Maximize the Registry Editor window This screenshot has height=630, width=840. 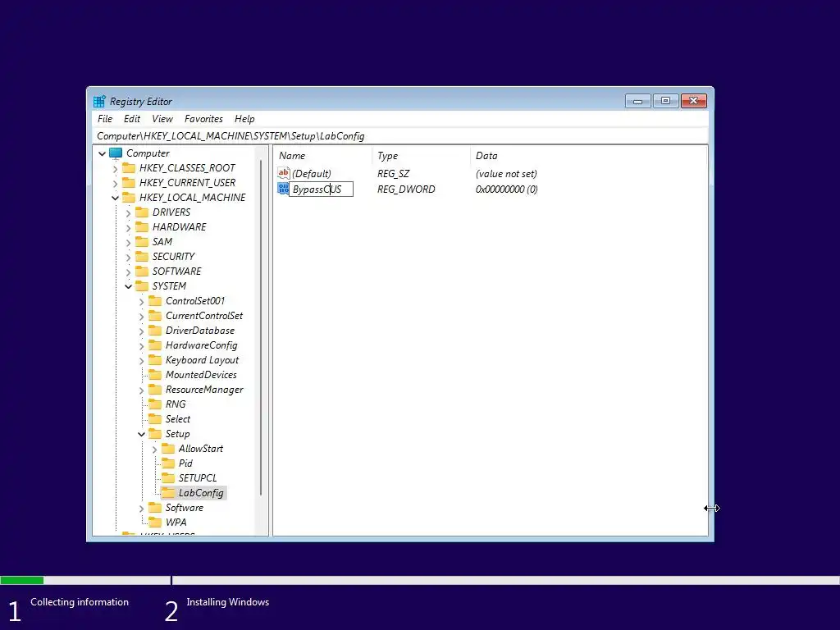pyautogui.click(x=665, y=101)
